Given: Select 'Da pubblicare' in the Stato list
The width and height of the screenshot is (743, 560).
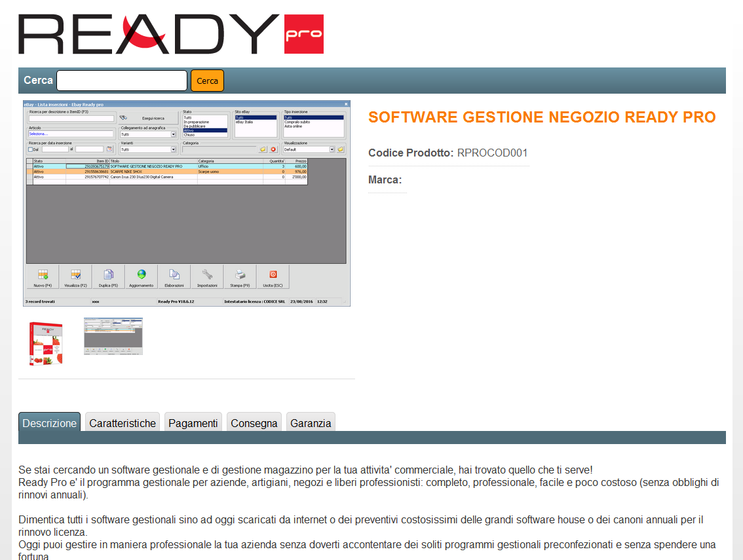Looking at the screenshot, I should point(195,126).
